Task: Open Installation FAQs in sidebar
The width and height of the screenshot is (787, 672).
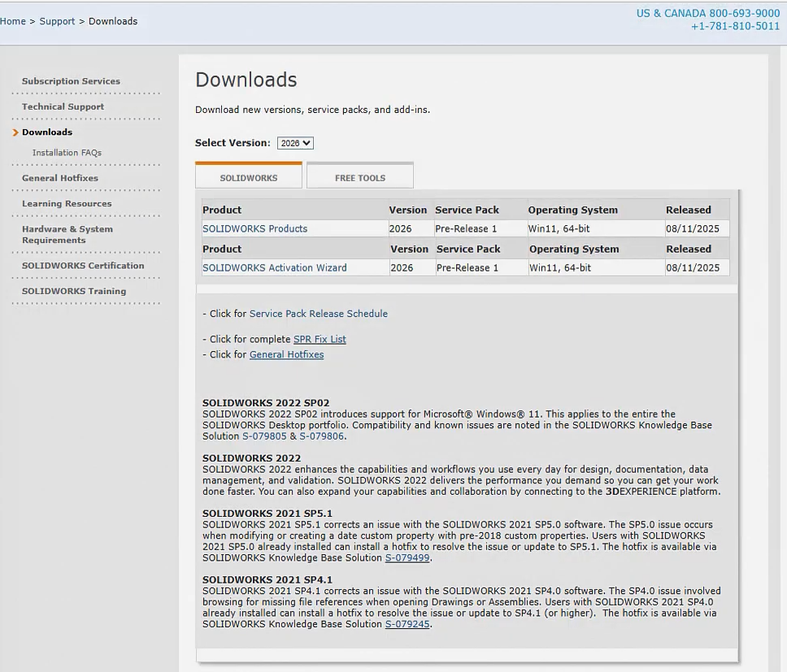Action: coord(67,153)
